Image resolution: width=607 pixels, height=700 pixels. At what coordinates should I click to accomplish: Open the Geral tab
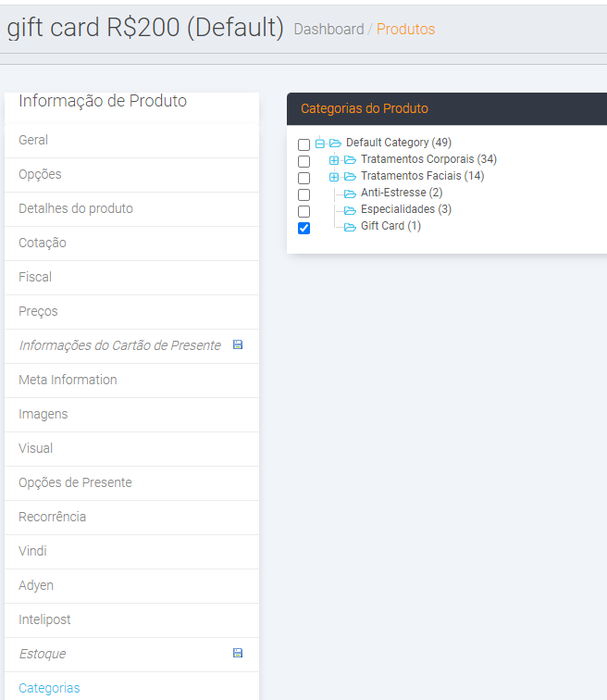click(131, 141)
